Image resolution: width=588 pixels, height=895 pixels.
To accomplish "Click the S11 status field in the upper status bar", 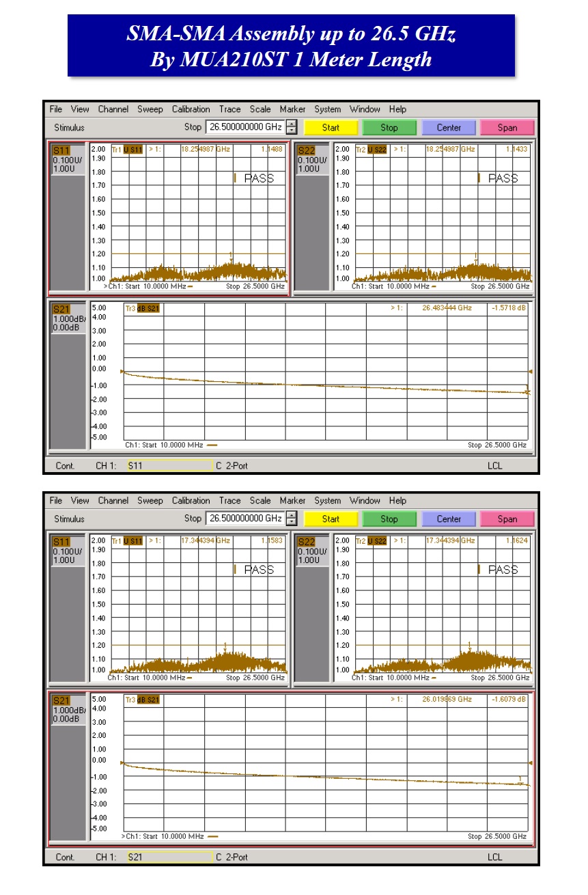I will coord(169,465).
